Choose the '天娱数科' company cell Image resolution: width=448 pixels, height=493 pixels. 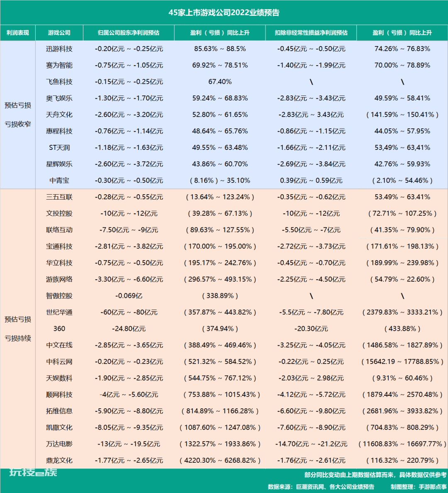59,378
